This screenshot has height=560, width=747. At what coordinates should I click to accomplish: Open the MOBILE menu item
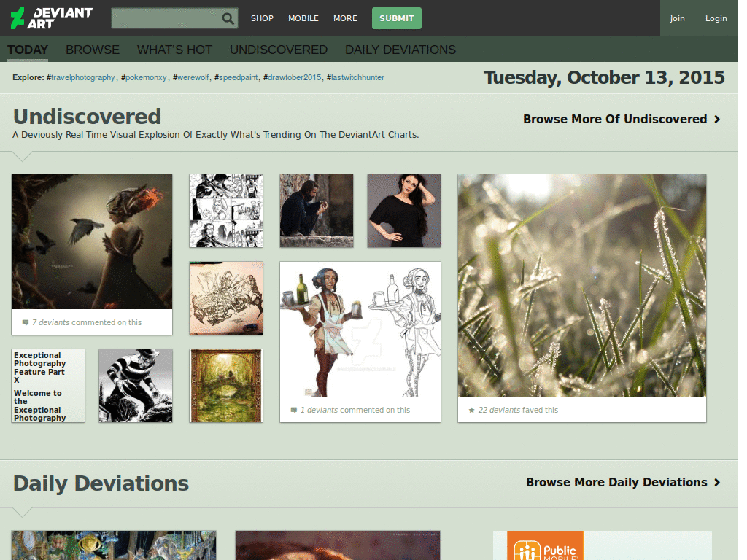[303, 18]
